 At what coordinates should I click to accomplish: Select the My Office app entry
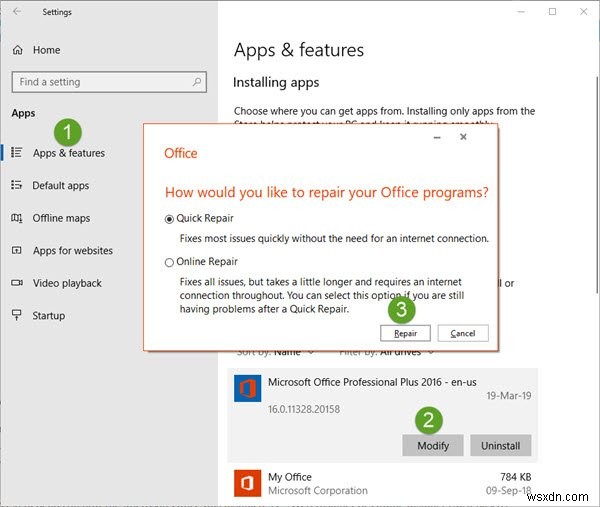click(383, 484)
